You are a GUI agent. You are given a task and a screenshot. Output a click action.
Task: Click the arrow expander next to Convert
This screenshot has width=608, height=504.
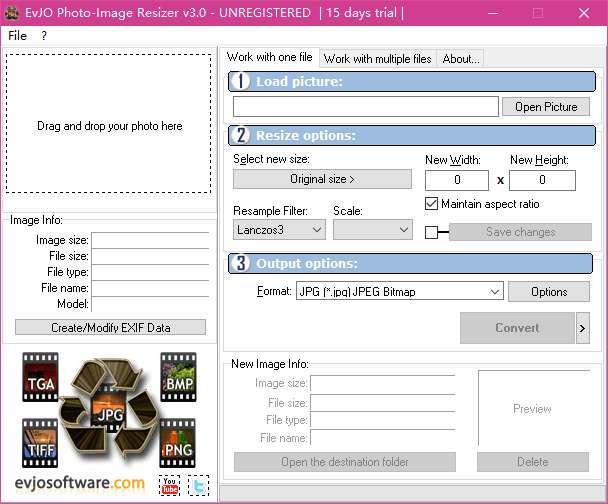pos(582,328)
